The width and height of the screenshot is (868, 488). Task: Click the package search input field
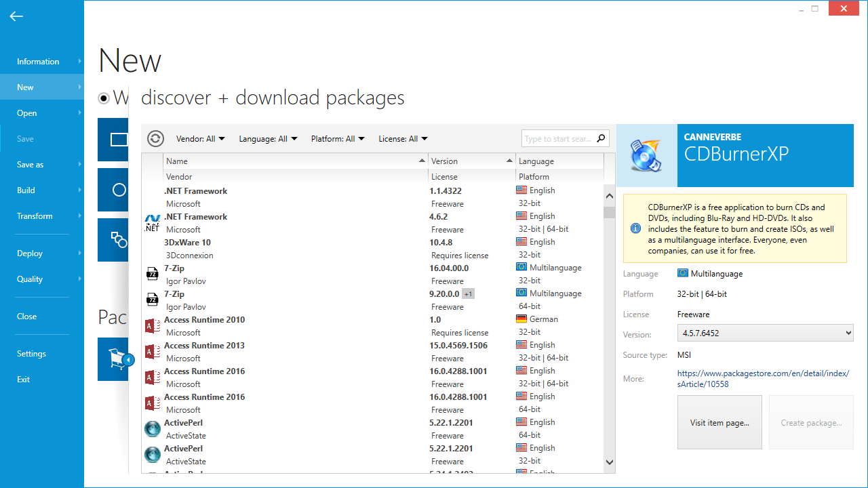click(558, 139)
